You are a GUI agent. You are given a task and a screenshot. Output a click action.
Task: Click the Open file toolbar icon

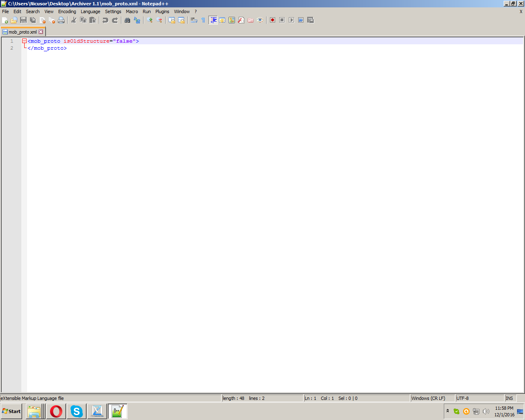[14, 20]
